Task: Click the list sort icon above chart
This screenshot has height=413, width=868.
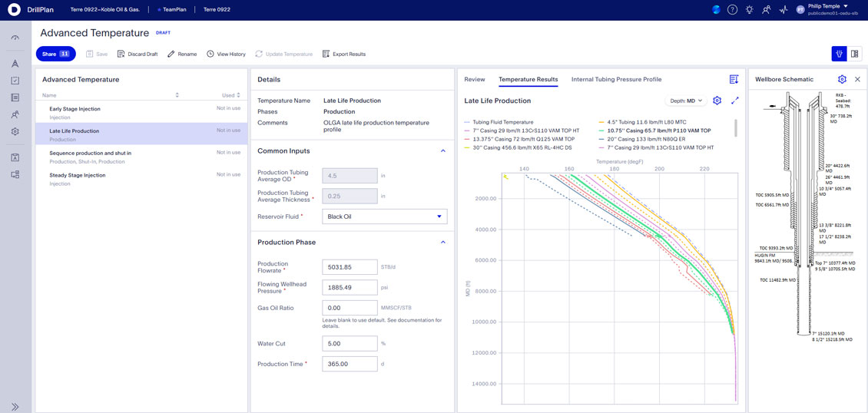Action: pos(734,80)
